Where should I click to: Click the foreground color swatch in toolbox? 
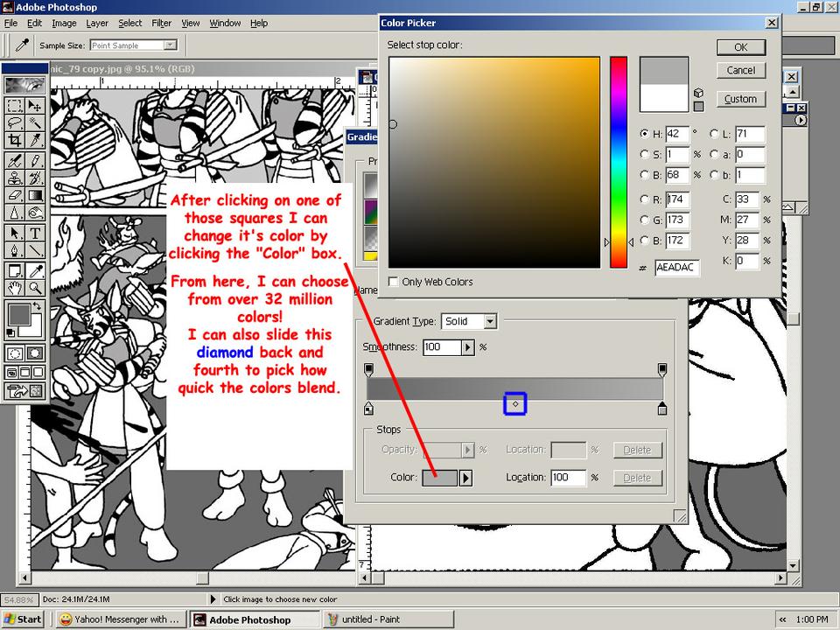click(x=18, y=315)
